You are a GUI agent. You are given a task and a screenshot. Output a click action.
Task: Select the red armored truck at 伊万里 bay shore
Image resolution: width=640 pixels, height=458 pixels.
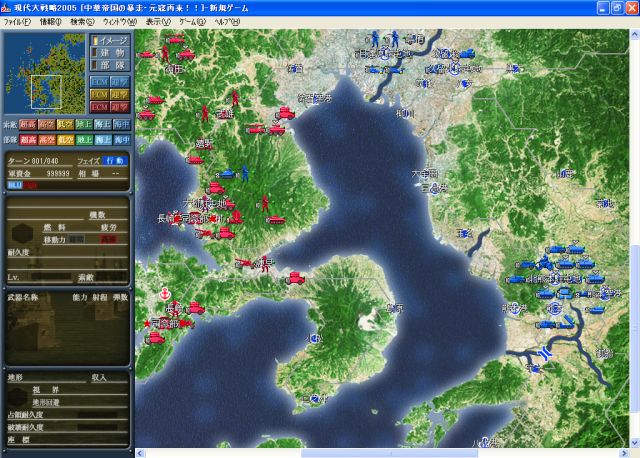tap(285, 113)
